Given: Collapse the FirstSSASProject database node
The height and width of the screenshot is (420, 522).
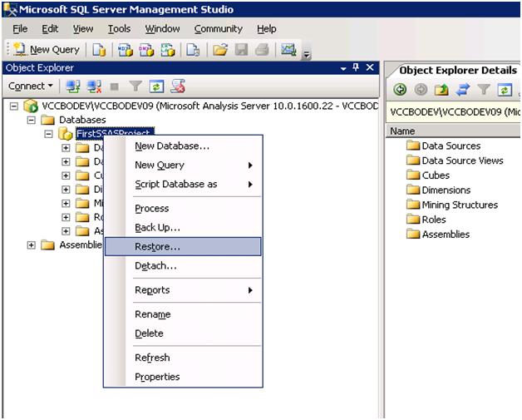Looking at the screenshot, I should tap(48, 134).
